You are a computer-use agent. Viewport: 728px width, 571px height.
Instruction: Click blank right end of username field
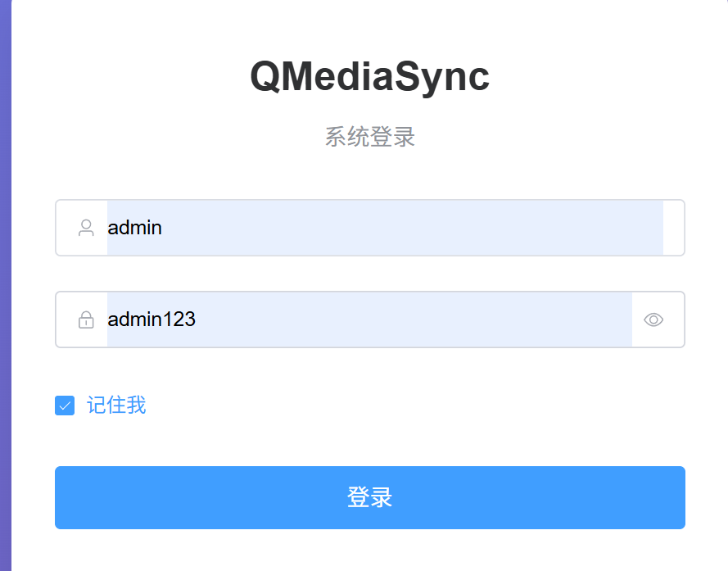pos(673,228)
